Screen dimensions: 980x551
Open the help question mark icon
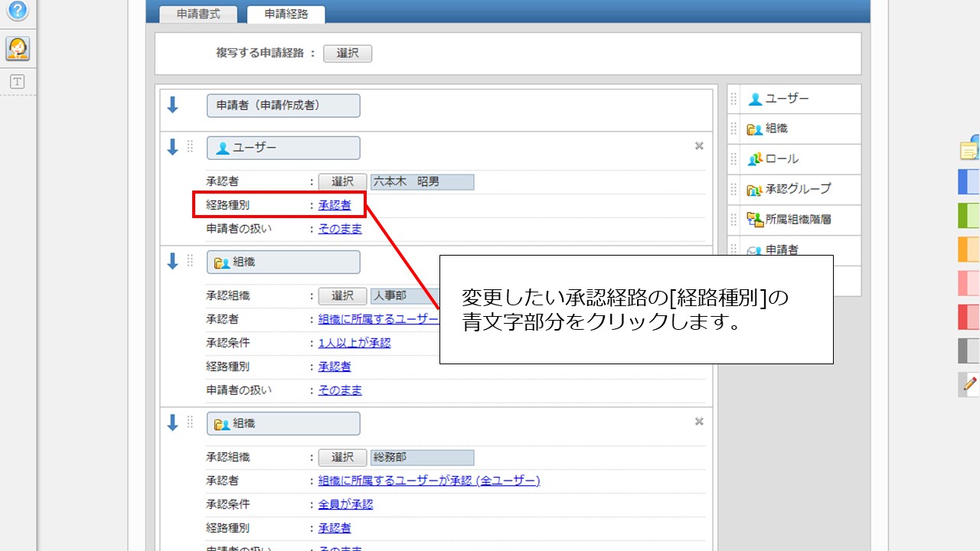coord(17,11)
